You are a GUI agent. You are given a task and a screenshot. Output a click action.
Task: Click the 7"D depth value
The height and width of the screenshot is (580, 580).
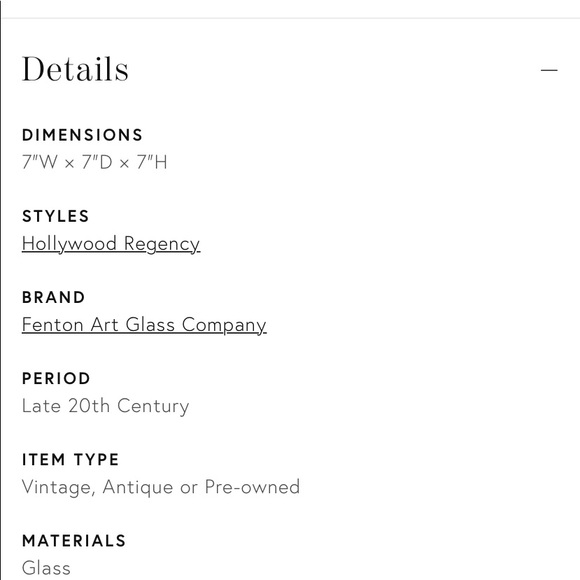(x=97, y=162)
